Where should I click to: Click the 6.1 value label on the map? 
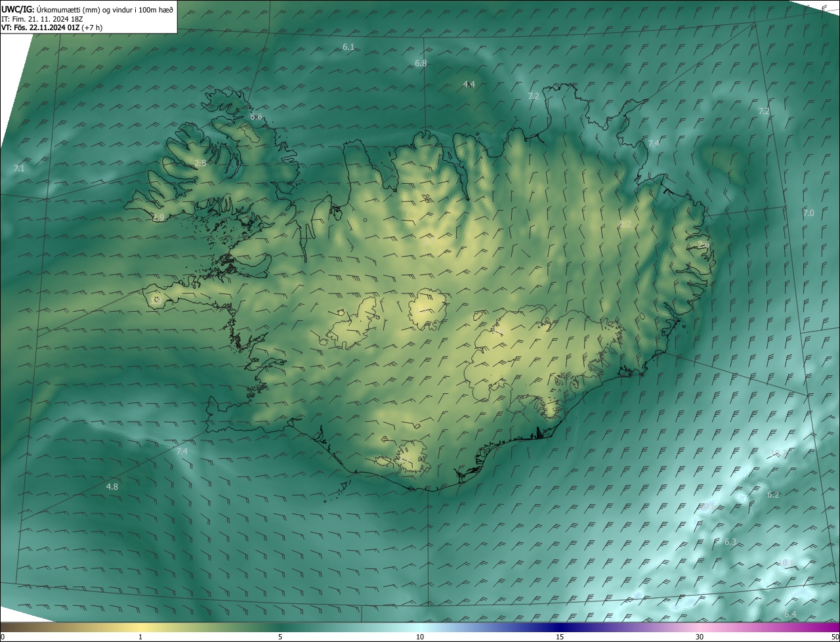click(x=348, y=47)
